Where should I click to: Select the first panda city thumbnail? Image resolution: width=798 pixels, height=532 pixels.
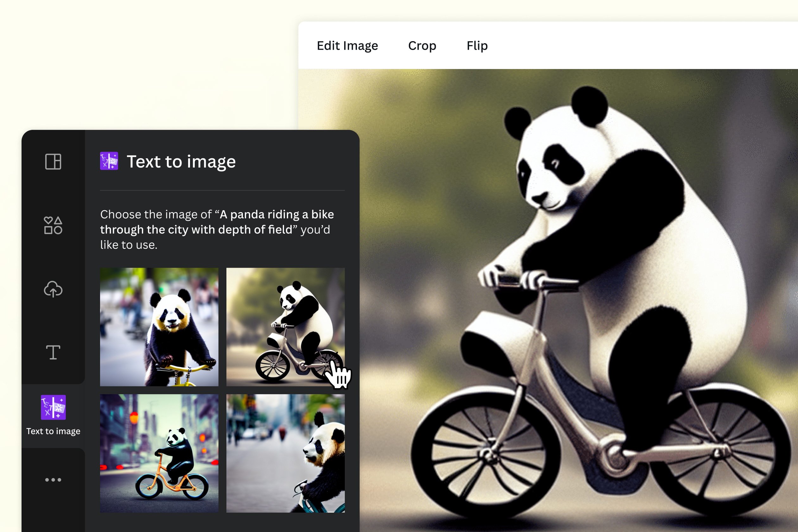(159, 326)
